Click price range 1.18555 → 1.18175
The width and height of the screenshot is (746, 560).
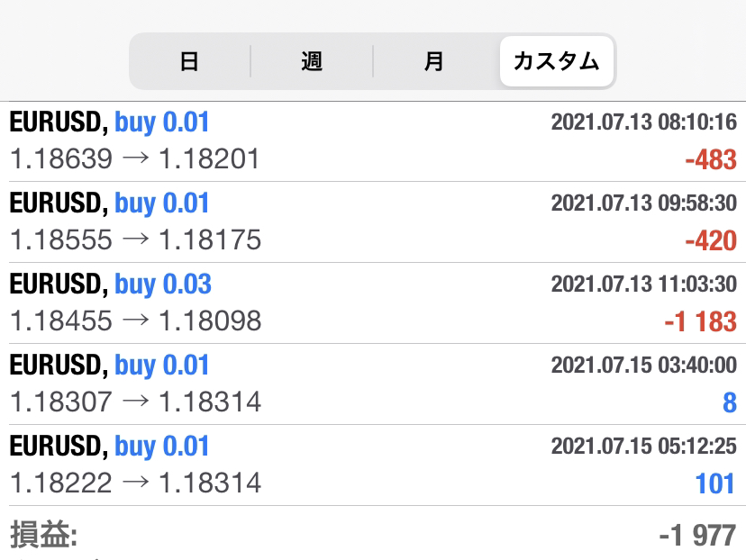(x=135, y=239)
